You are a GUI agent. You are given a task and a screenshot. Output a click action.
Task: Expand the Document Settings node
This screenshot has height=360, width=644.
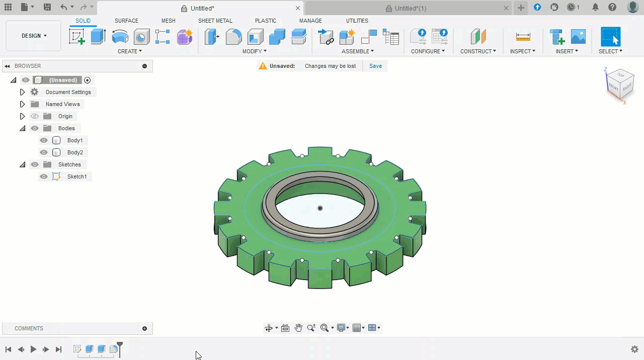tap(22, 92)
